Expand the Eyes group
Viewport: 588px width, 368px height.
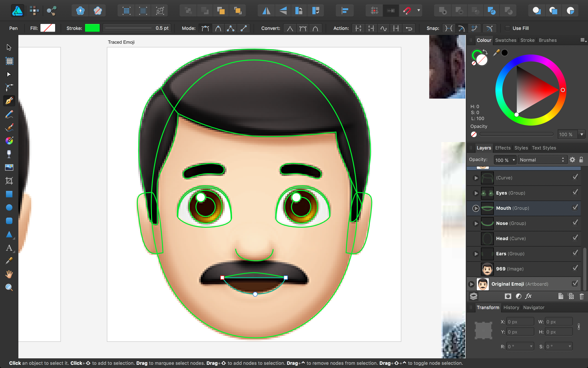[x=476, y=193]
